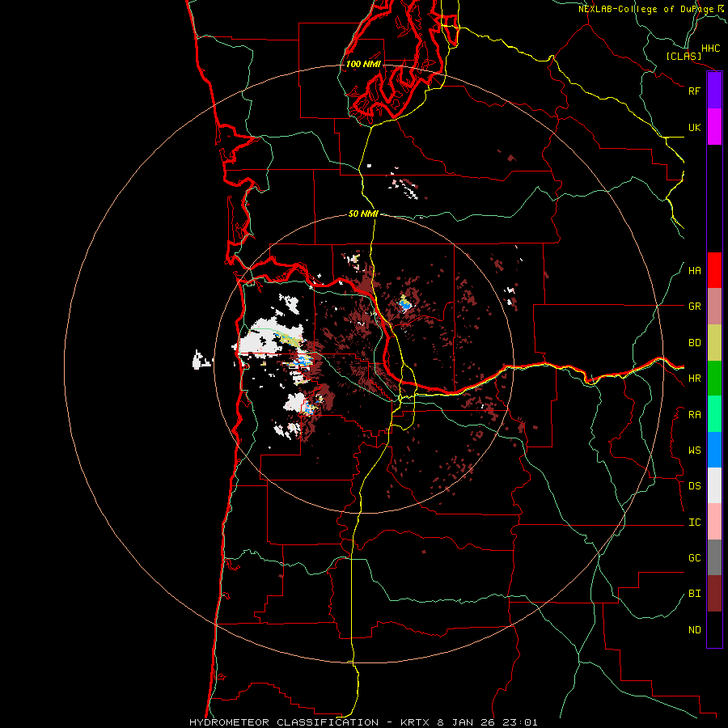Click the 'NEXLAB-College of DuPage' header text

coord(645,9)
